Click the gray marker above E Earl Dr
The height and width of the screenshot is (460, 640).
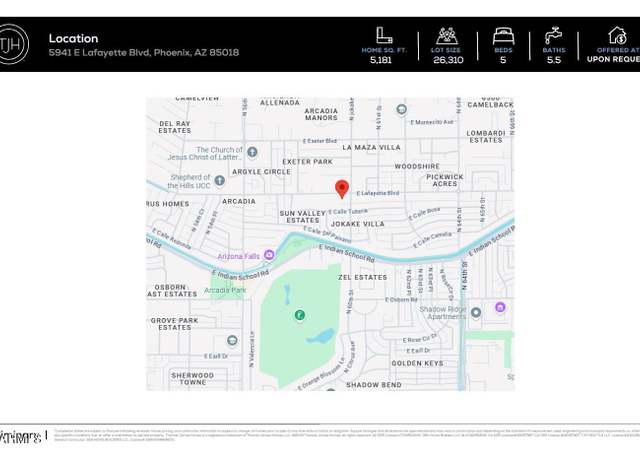tap(232, 340)
